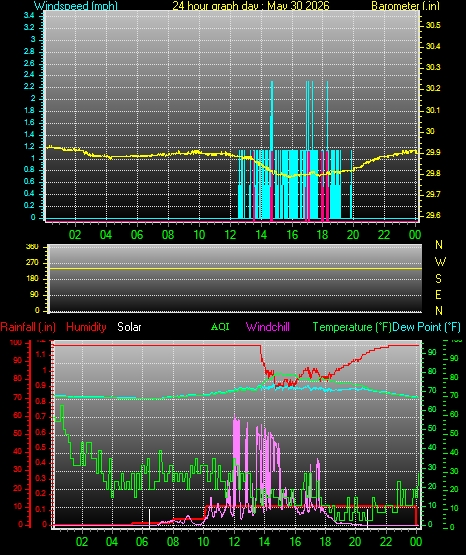The width and height of the screenshot is (466, 555).
Task: Select the 1.6 value on windspeed axis
Action: tap(29, 122)
